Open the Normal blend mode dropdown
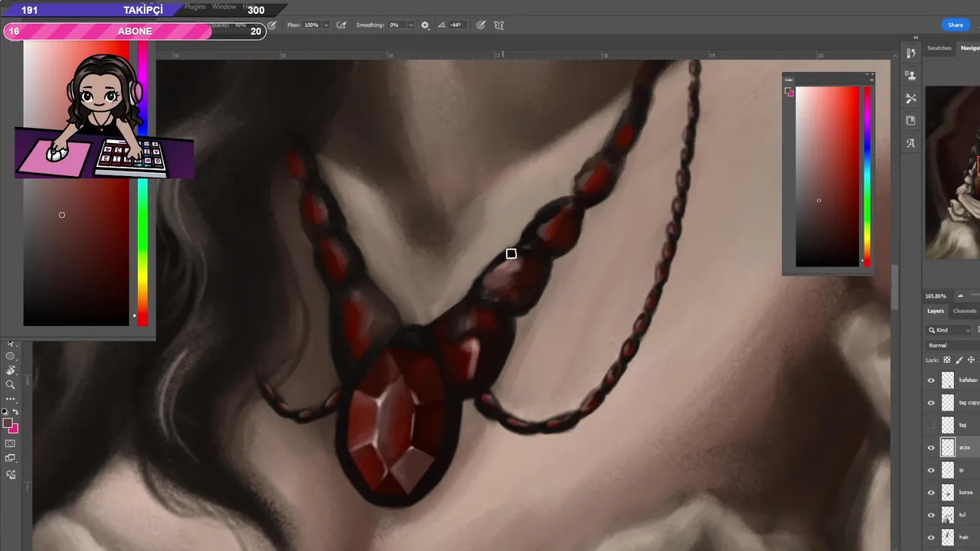Screen dimensions: 980x551 952,345
